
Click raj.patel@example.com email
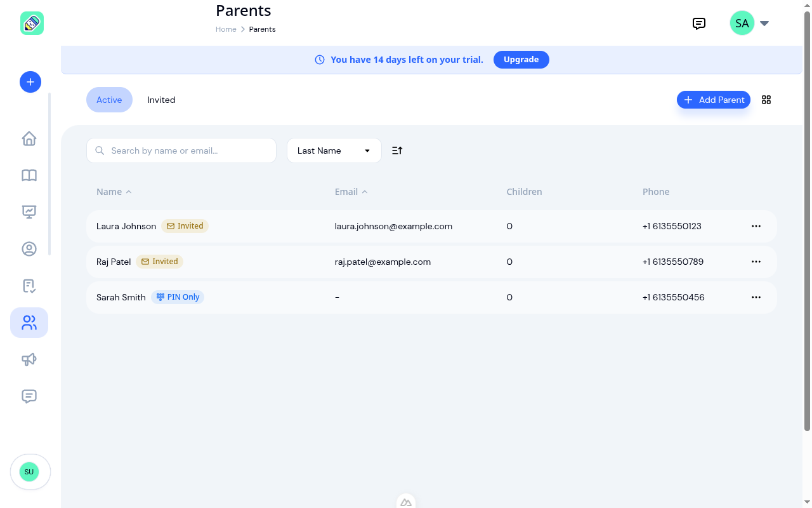coord(383,262)
